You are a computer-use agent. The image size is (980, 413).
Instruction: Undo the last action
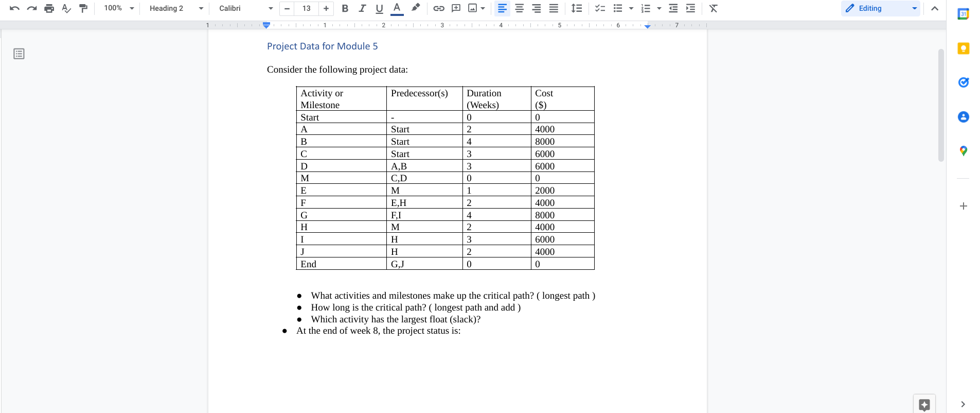[x=14, y=8]
